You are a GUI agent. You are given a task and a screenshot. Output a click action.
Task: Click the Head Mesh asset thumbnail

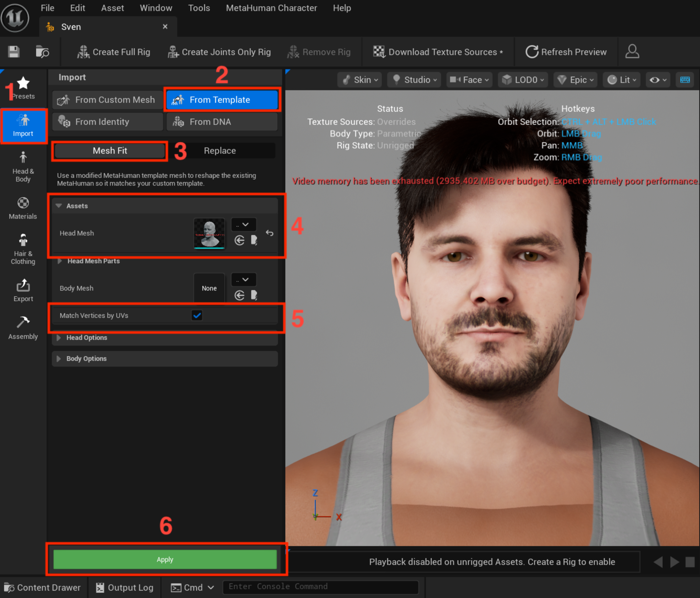click(209, 233)
